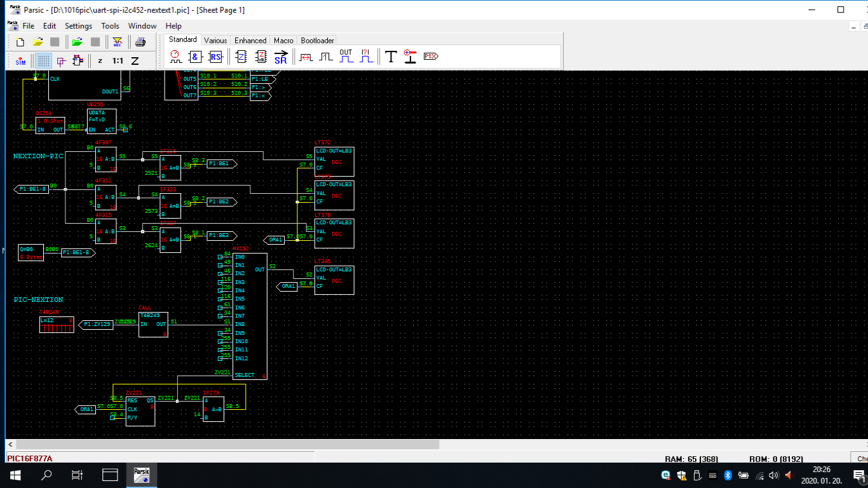The width and height of the screenshot is (868, 488).
Task: Click the printer icon in the toolbar
Action: 140,42
